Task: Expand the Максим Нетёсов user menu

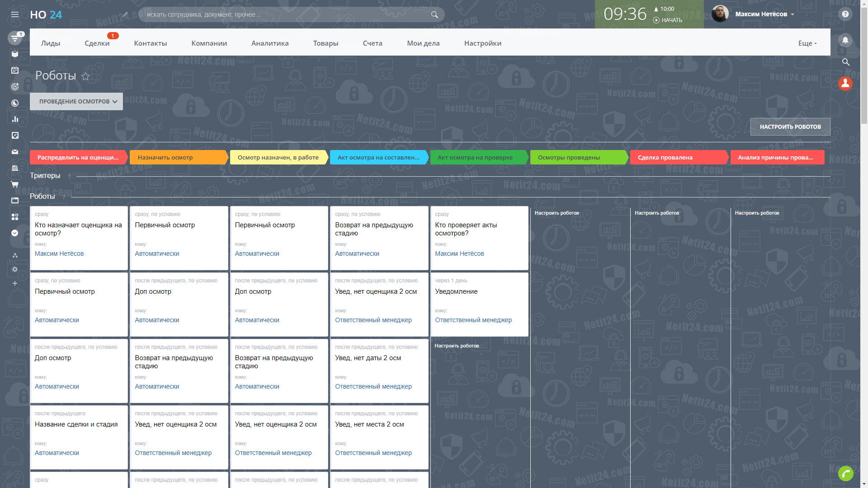Action: tap(764, 14)
